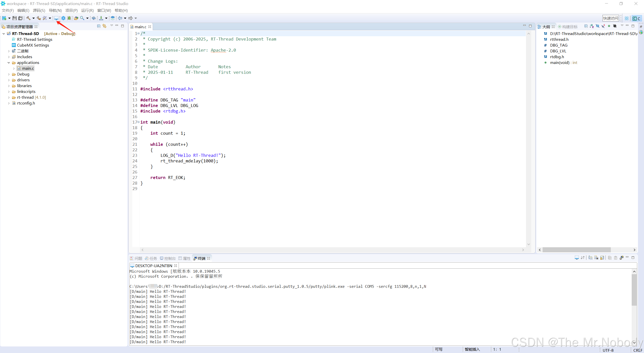
Task: Toggle link with editor in project explorer
Action: tap(104, 26)
